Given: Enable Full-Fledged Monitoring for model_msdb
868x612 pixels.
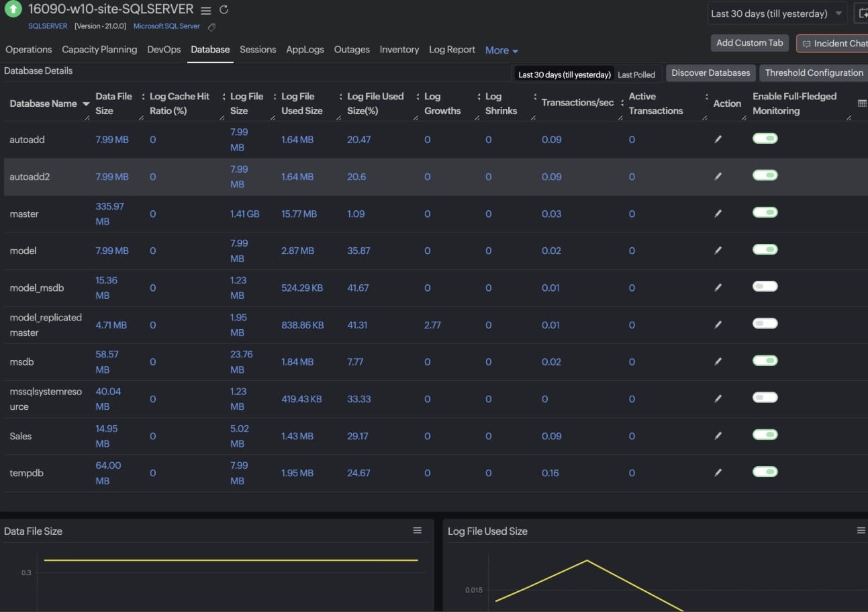Looking at the screenshot, I should 765,286.
